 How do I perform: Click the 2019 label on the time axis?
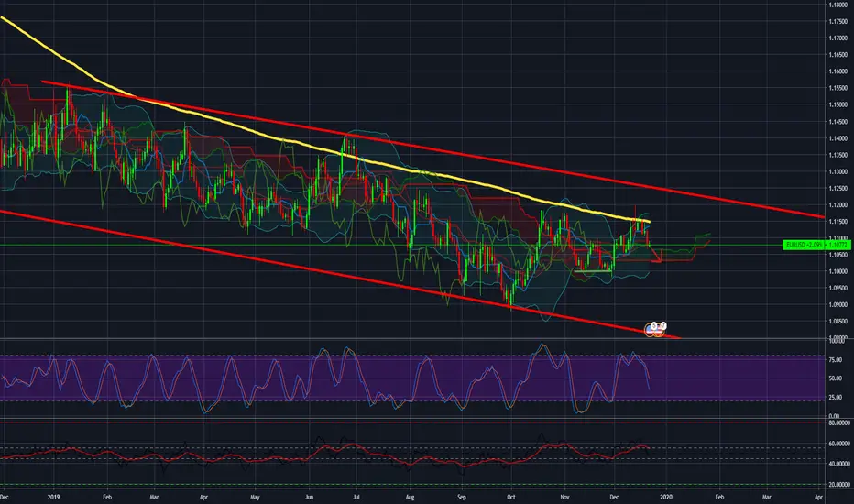[x=53, y=497]
